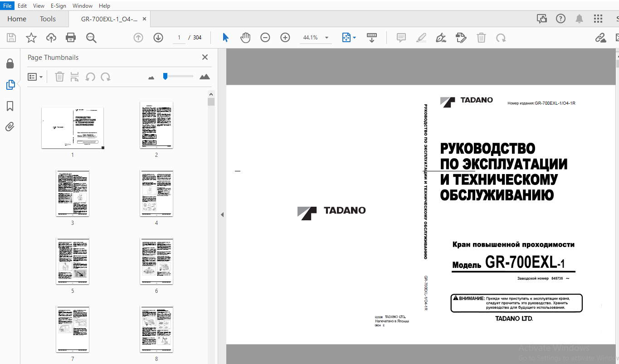619x364 pixels.
Task: Go to next page arrow
Action: [158, 38]
